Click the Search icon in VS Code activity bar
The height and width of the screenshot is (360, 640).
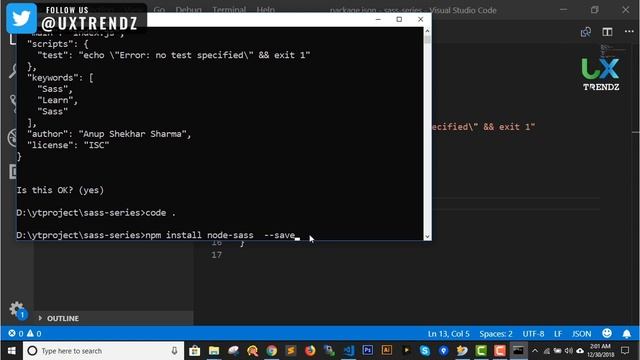point(13,70)
